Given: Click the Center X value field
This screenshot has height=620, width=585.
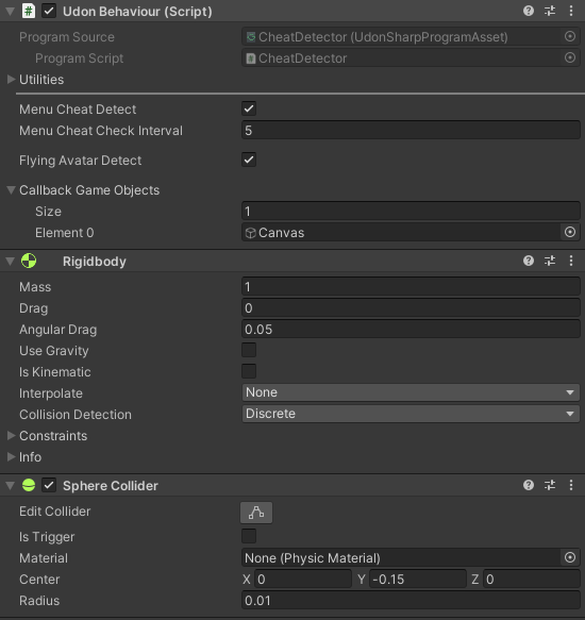Looking at the screenshot, I should 303,579.
